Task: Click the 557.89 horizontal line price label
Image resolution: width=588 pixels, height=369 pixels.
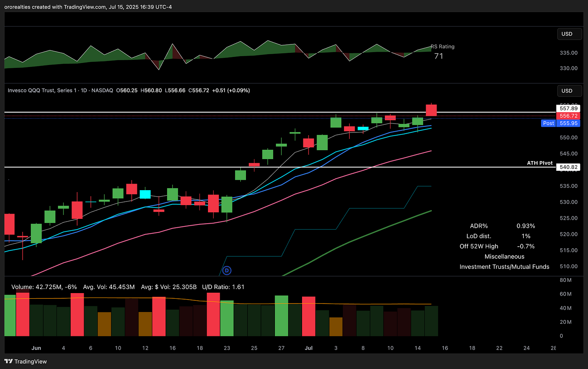Action: (568, 108)
